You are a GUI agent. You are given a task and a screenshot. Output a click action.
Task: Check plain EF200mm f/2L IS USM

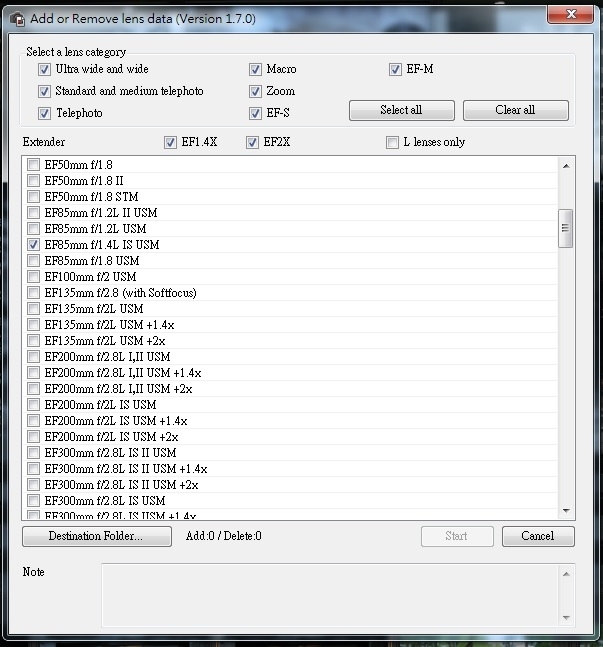33,404
